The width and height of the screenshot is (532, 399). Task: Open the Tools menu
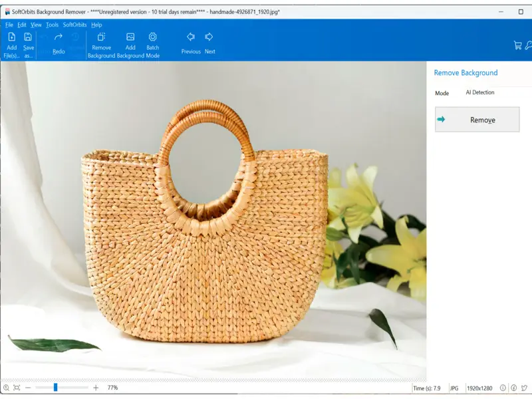pos(52,25)
